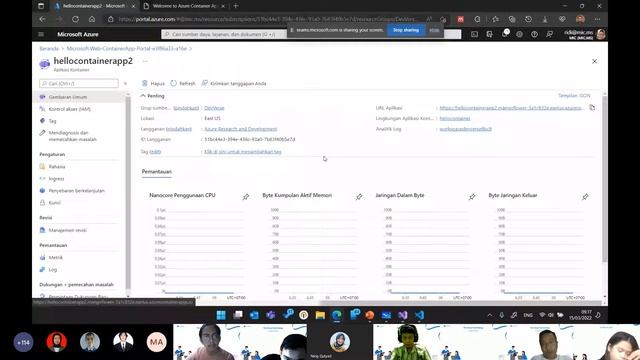The image size is (640, 360).
Task: Open the feedback icon in the Azure header
Action: click(549, 34)
